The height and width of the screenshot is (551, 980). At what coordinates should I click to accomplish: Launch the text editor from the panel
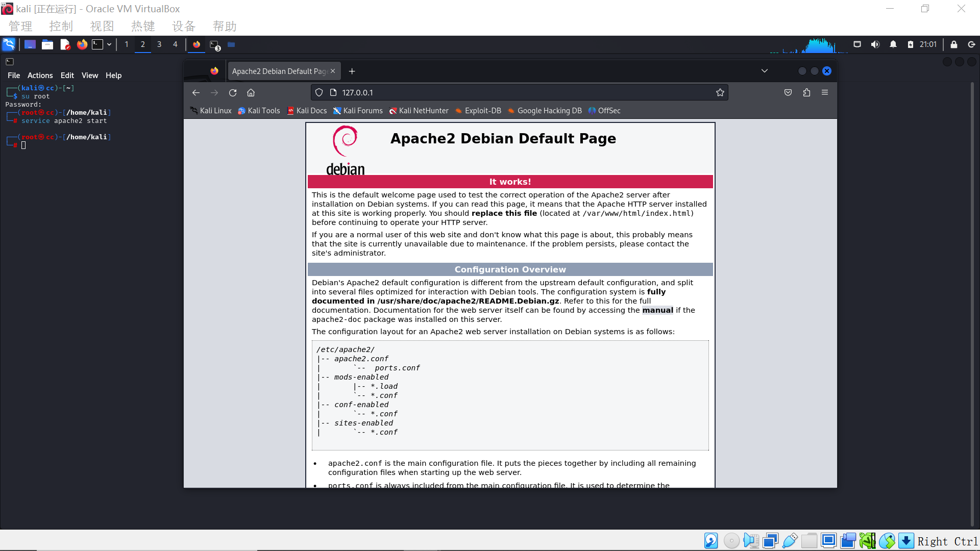(x=65, y=44)
